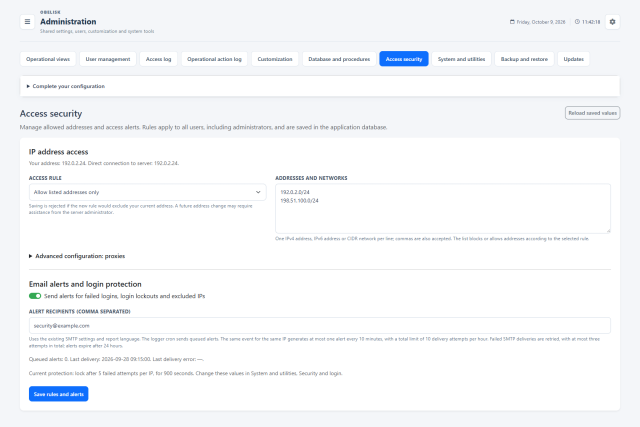This screenshot has height=427, width=640.
Task: Click the textarea resize handle corner
Action: point(608,231)
